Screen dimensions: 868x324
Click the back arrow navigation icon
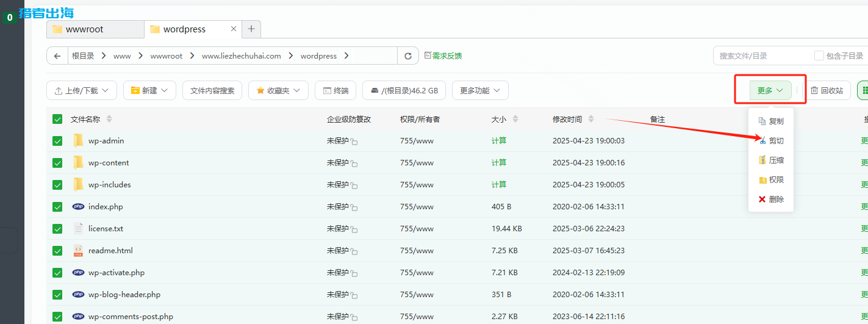[57, 56]
